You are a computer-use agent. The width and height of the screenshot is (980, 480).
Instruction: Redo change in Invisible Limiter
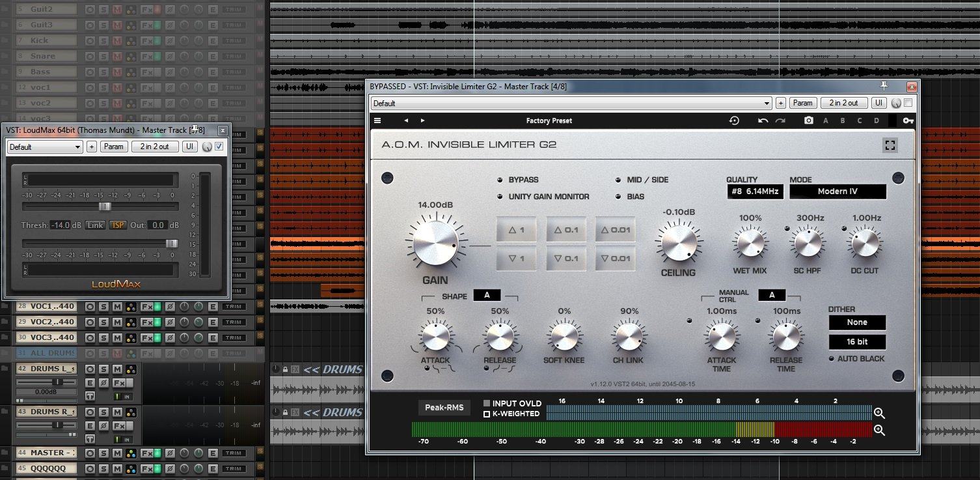click(780, 120)
